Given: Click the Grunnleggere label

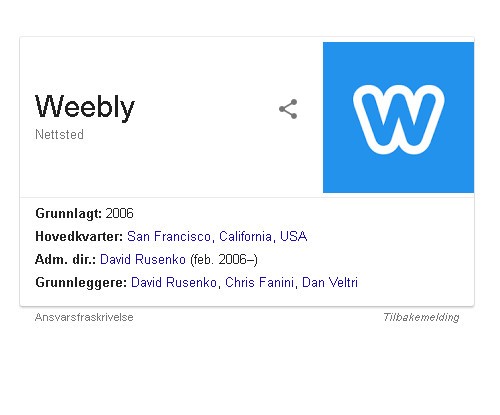Looking at the screenshot, I should click(81, 282).
